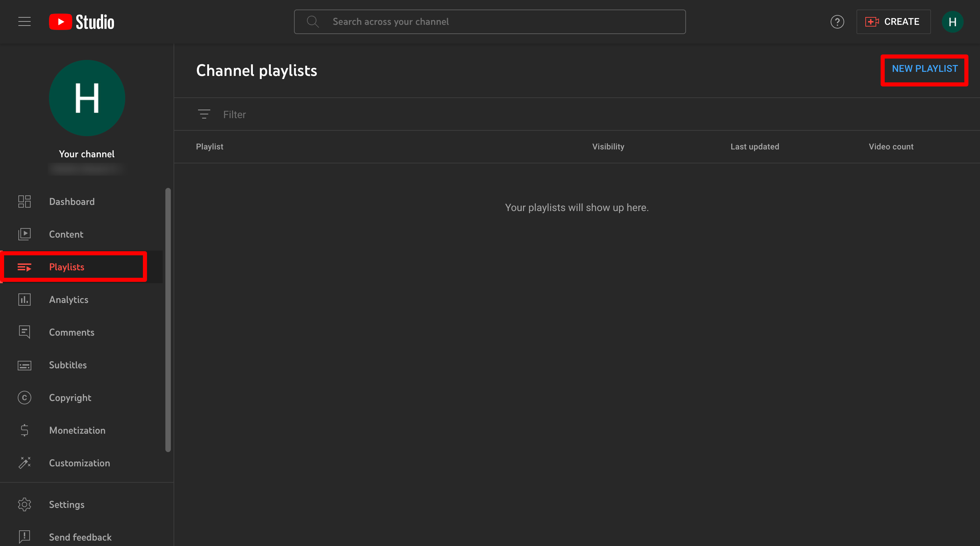The image size is (980, 546).
Task: Expand the Visibility column header
Action: pos(608,146)
